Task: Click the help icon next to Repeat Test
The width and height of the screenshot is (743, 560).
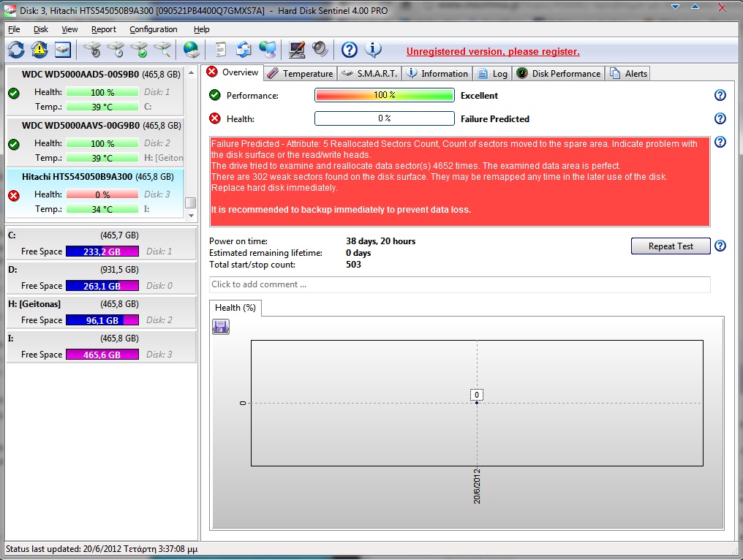Action: 720,246
